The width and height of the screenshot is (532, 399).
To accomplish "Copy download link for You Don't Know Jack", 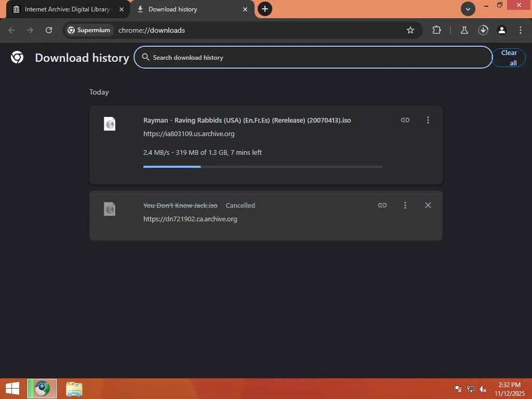I will click(382, 205).
